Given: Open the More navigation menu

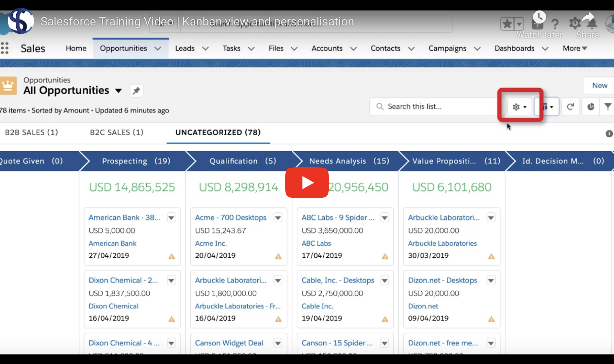Looking at the screenshot, I should [x=575, y=48].
